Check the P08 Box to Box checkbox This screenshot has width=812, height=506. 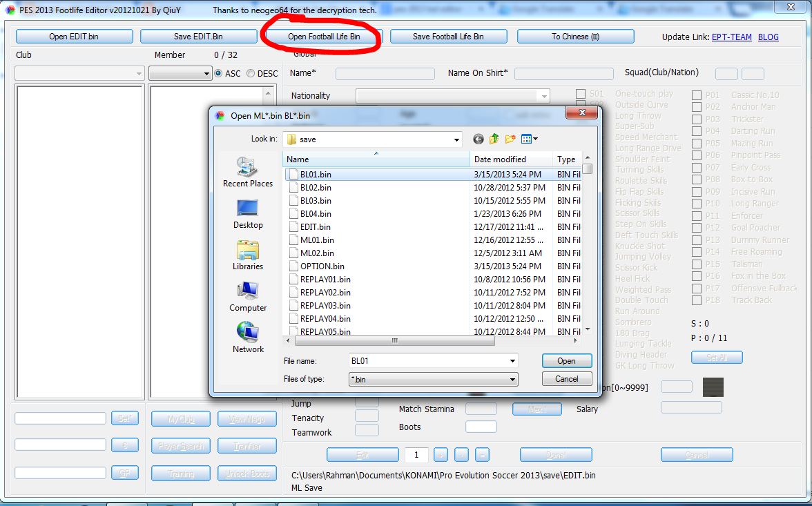tap(697, 179)
